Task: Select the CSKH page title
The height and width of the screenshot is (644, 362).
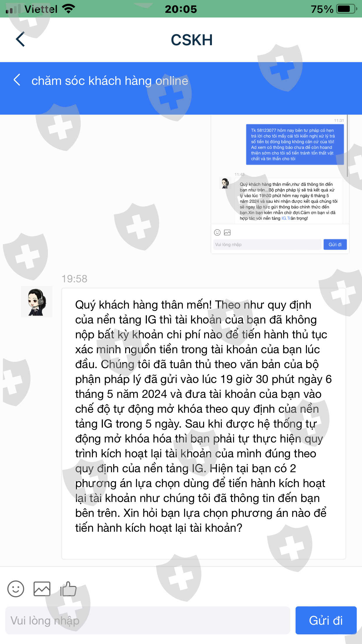Action: [192, 40]
